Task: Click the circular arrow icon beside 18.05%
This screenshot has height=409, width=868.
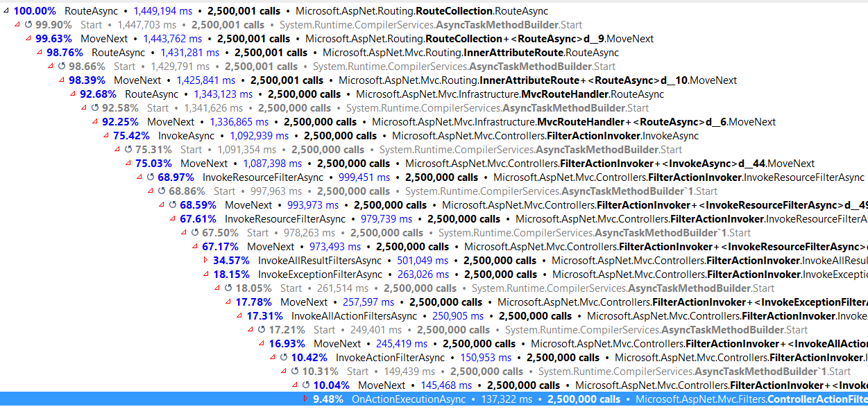Action: point(228,288)
